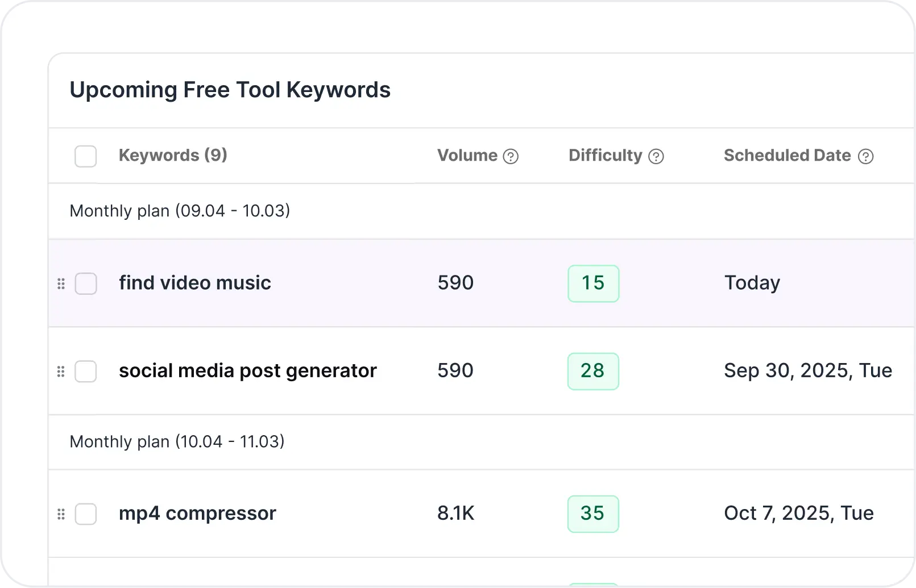Click the Scheduled Date help icon

(865, 156)
